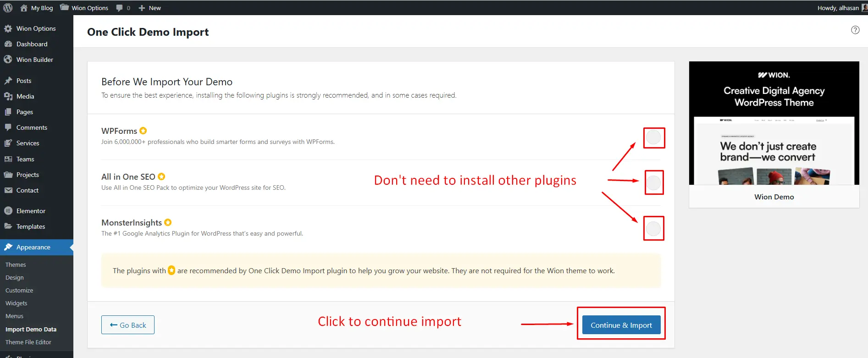
Task: Click the Media icon in sidebar
Action: point(8,96)
